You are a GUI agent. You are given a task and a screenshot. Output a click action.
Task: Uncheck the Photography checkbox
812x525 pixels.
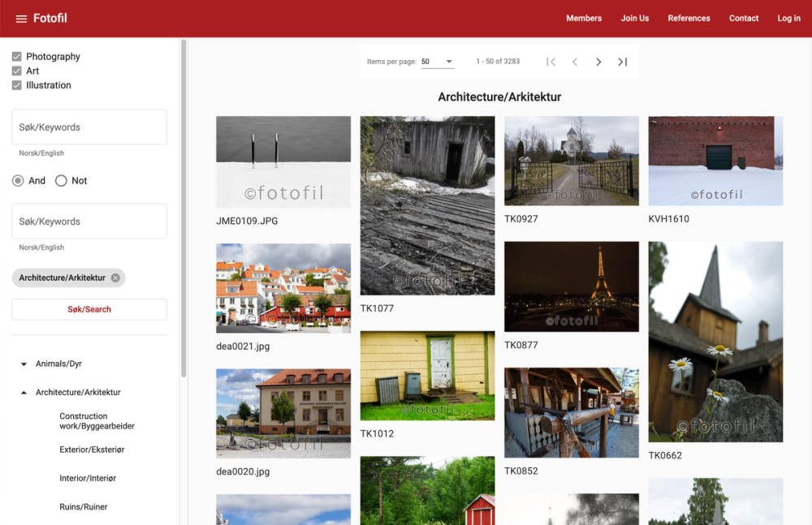(x=17, y=57)
